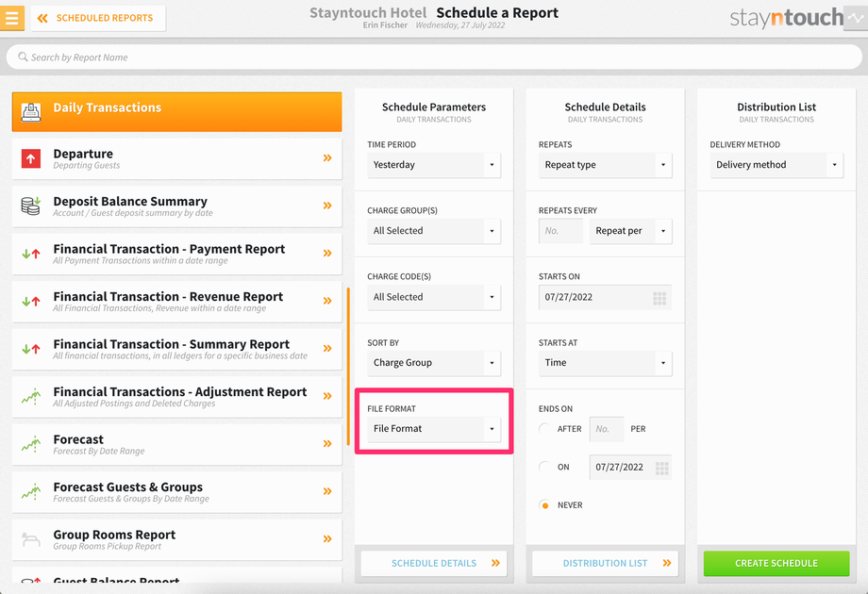The image size is (868, 594).
Task: Open Financial Transaction Summary Report chevron
Action: [327, 349]
